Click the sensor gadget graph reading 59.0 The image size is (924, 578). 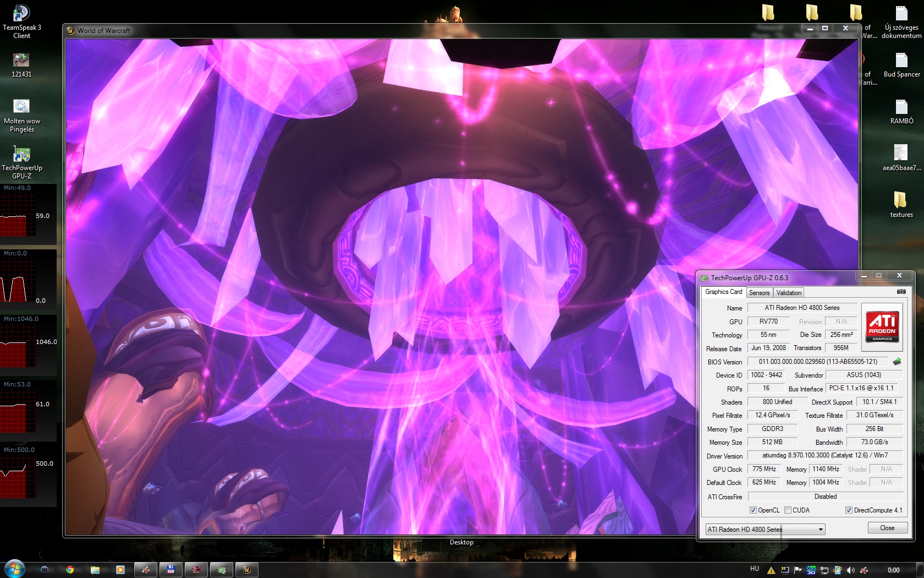tap(28, 214)
